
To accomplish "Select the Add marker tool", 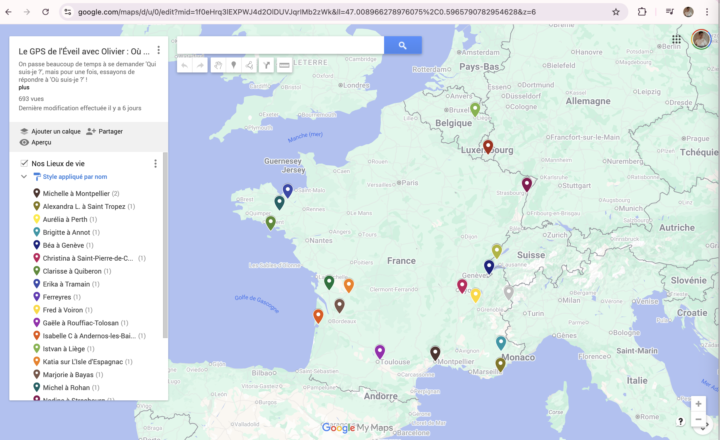I will click(234, 65).
